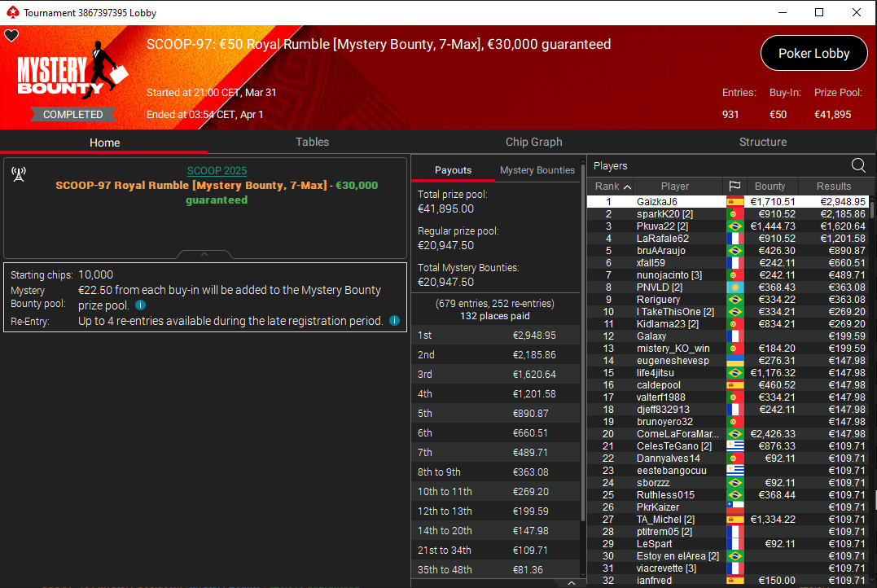Click the 35th to 48th payout row
Viewport: 877px width, 588px height.
[x=496, y=569]
